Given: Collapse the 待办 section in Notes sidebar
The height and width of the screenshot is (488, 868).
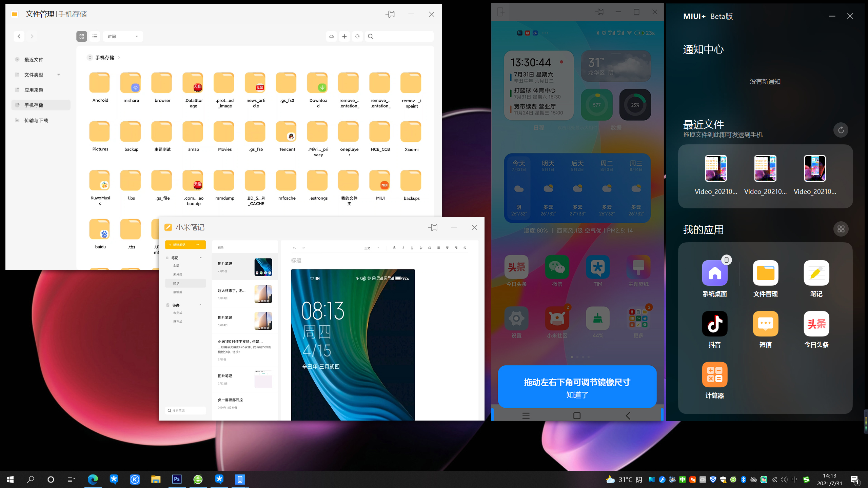Looking at the screenshot, I should [x=201, y=305].
